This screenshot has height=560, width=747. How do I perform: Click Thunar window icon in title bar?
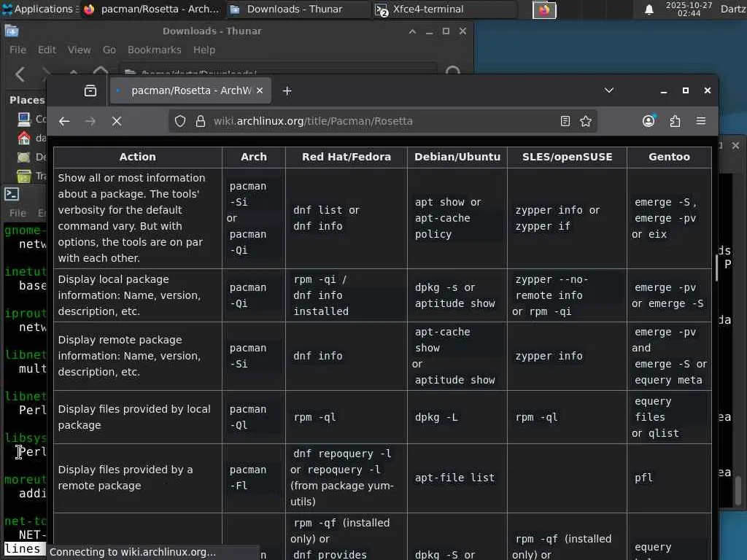coord(12,31)
